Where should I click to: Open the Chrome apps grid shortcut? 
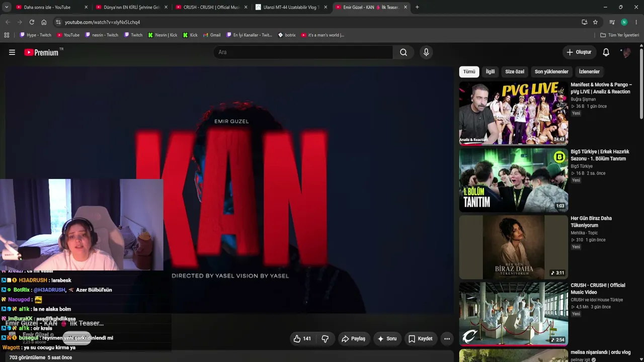click(x=7, y=35)
